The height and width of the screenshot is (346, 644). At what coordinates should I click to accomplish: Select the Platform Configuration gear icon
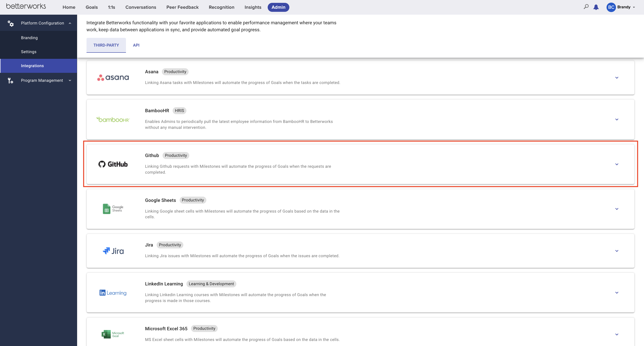coord(11,23)
